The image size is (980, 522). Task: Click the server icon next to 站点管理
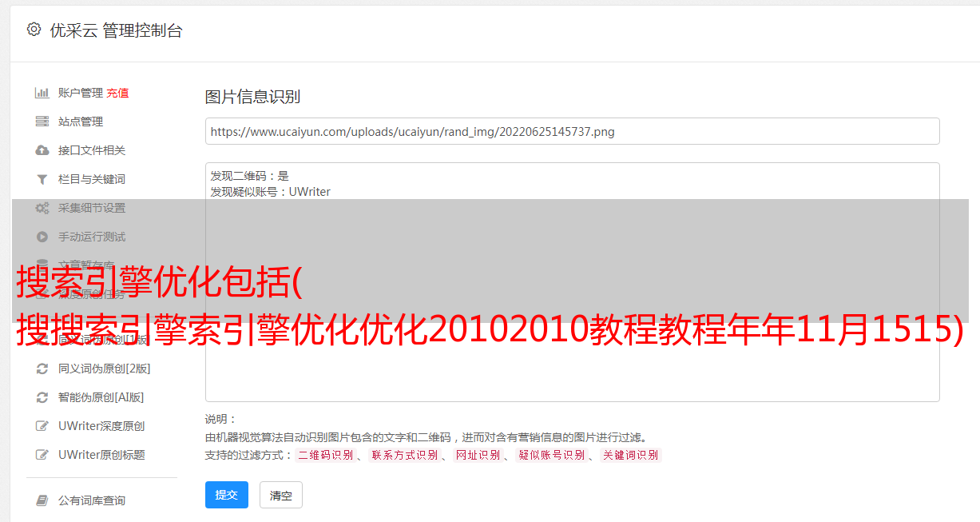point(42,122)
